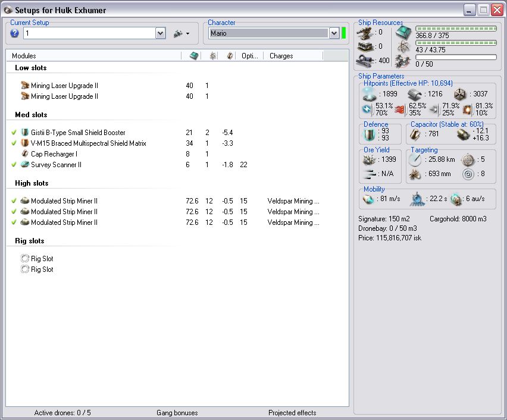Click the Survey Scanner II module icon
507x420 pixels.
pyautogui.click(x=25, y=164)
